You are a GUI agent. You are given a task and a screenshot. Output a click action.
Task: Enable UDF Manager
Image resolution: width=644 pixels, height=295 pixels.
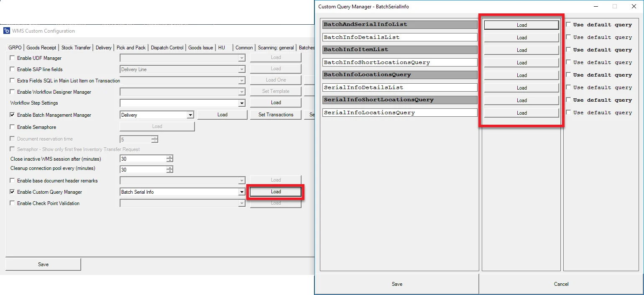click(12, 57)
